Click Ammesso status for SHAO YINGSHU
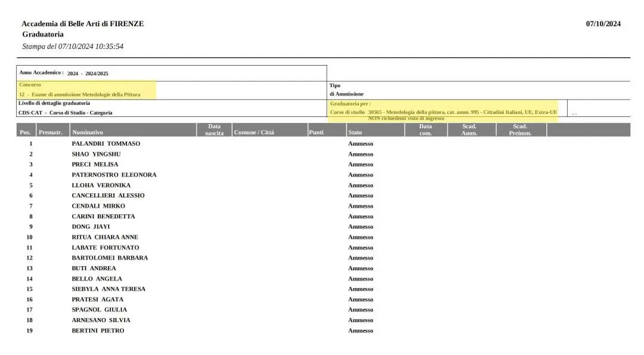Screen dimensions: 644x355 (x=361, y=154)
